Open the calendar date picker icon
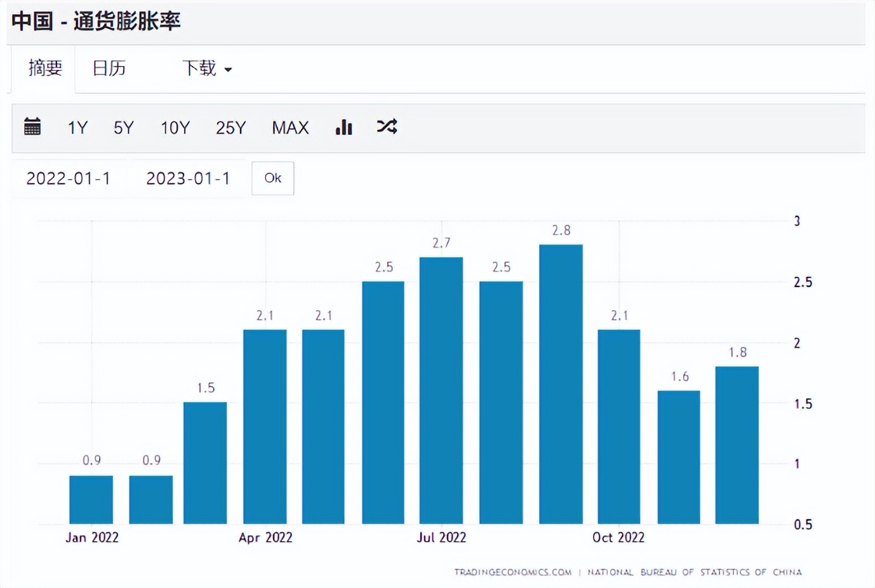The height and width of the screenshot is (588, 875). [x=32, y=127]
